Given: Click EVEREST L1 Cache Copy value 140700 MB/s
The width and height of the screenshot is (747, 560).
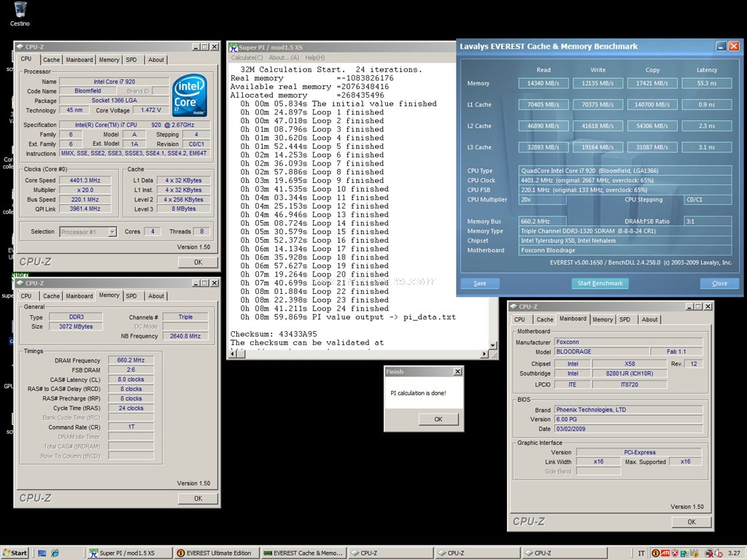Looking at the screenshot, I should click(652, 105).
